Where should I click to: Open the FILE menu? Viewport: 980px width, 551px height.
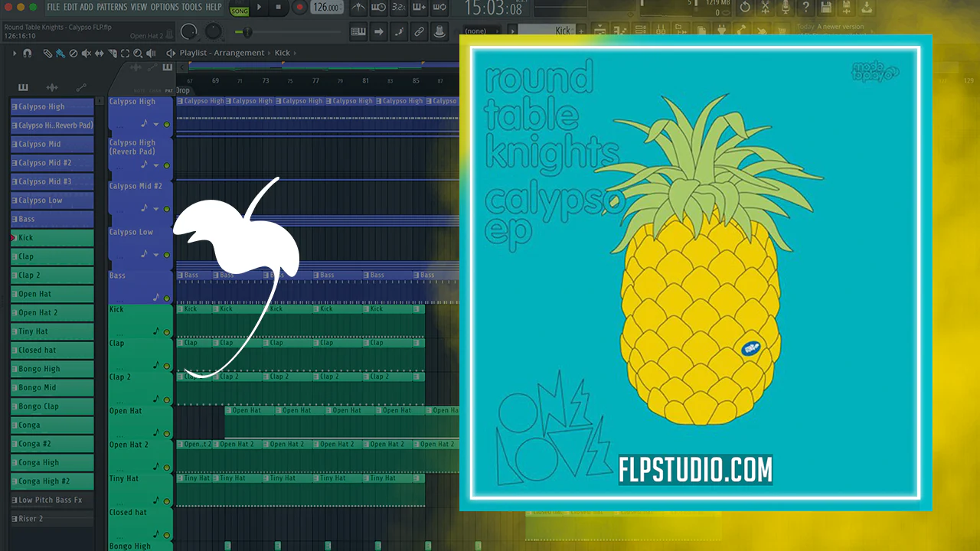click(x=54, y=7)
